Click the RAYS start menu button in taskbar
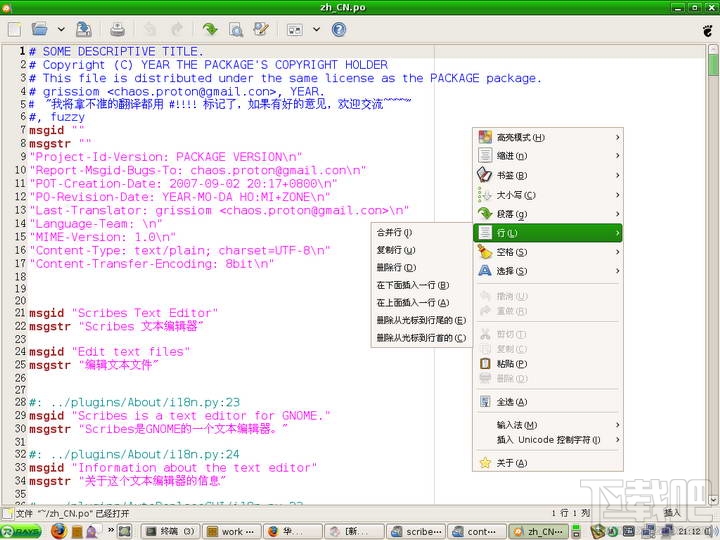This screenshot has width=720, height=540. (x=21, y=531)
